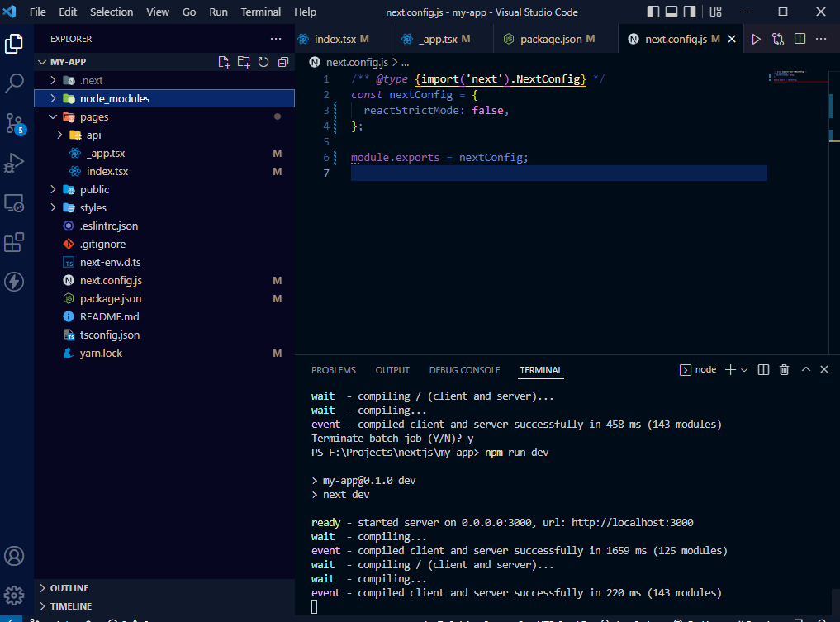Open tsconfig.json in the file tree
This screenshot has width=840, height=622.
(164, 335)
